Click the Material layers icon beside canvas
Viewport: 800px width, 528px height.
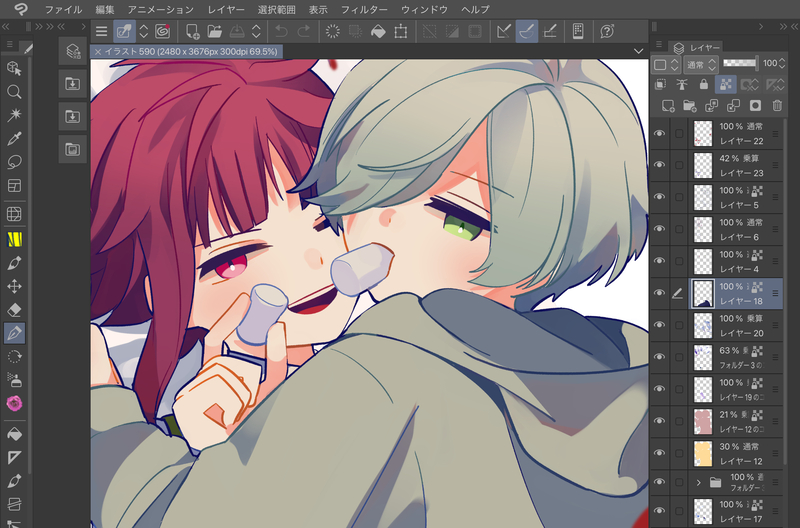coord(72,51)
